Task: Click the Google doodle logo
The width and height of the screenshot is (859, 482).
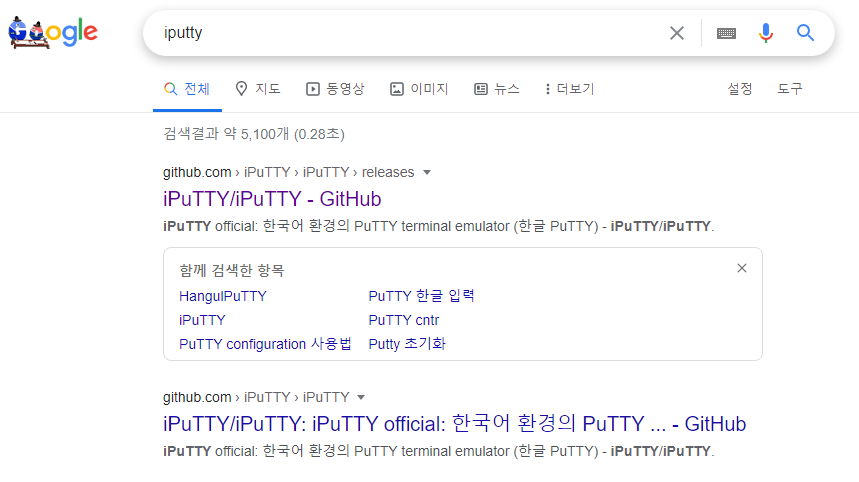Action: (x=53, y=32)
